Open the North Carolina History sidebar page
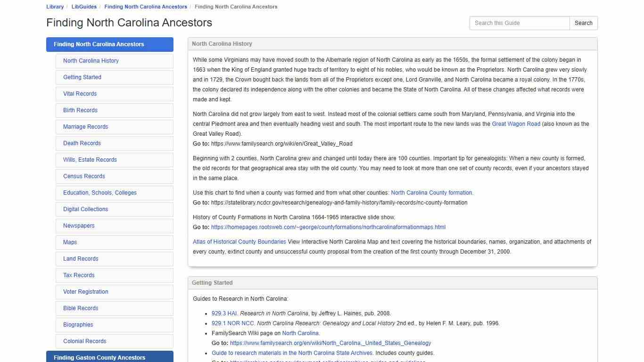 pyautogui.click(x=91, y=60)
